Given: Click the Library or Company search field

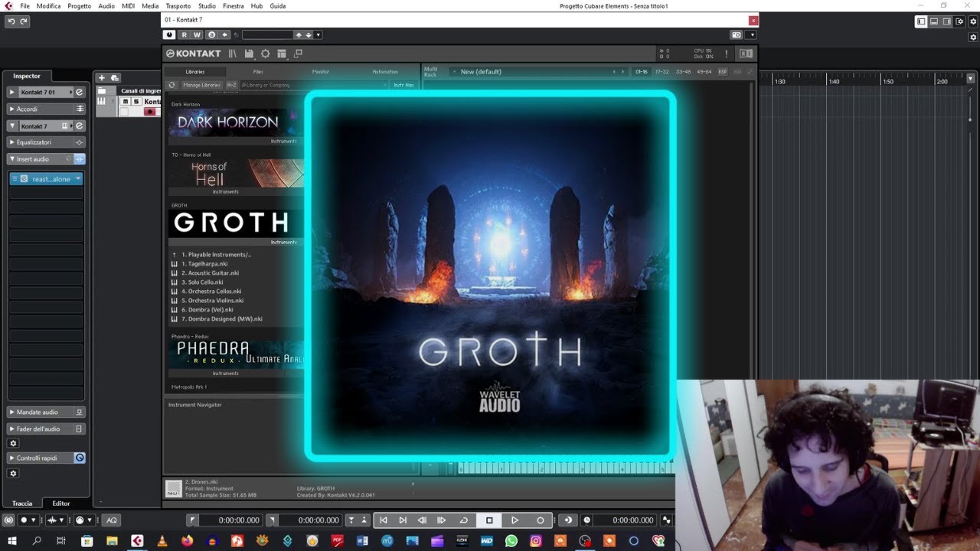Looking at the screenshot, I should pos(314,85).
